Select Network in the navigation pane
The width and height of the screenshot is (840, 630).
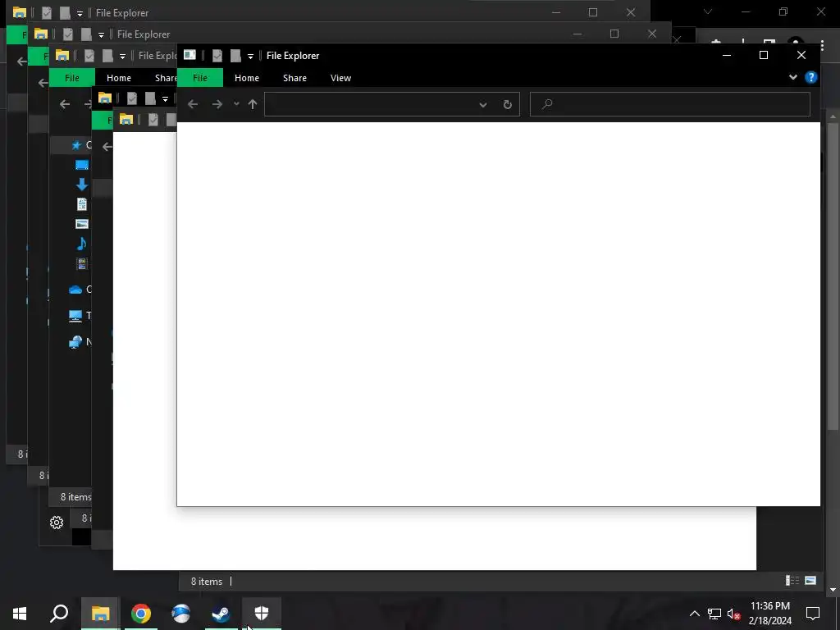75,342
